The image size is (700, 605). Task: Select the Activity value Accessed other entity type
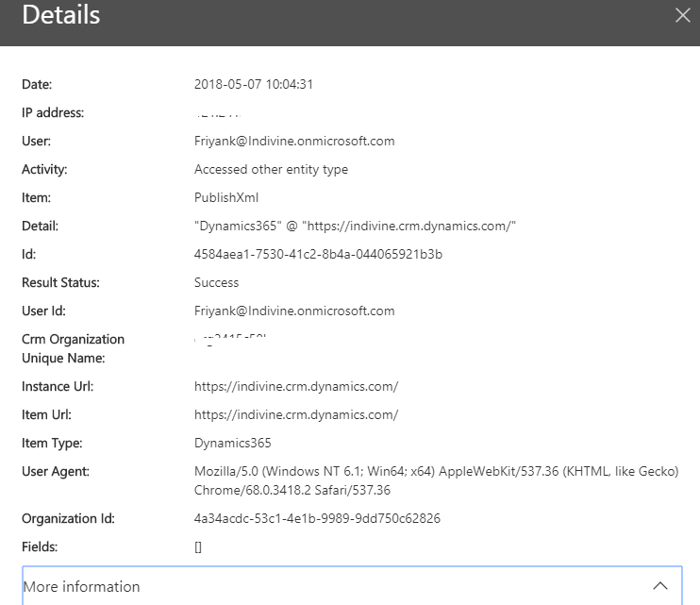coord(271,170)
